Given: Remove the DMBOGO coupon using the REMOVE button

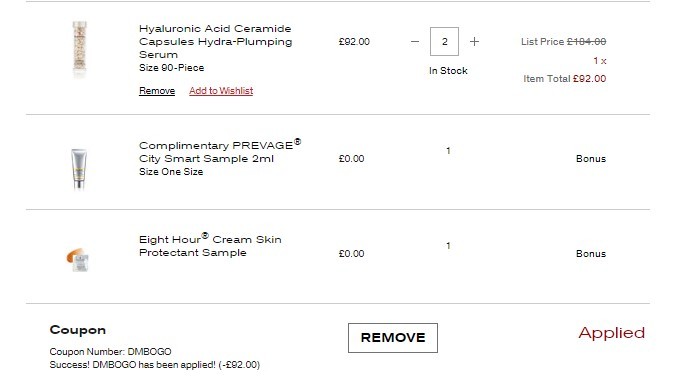Looking at the screenshot, I should (x=393, y=338).
